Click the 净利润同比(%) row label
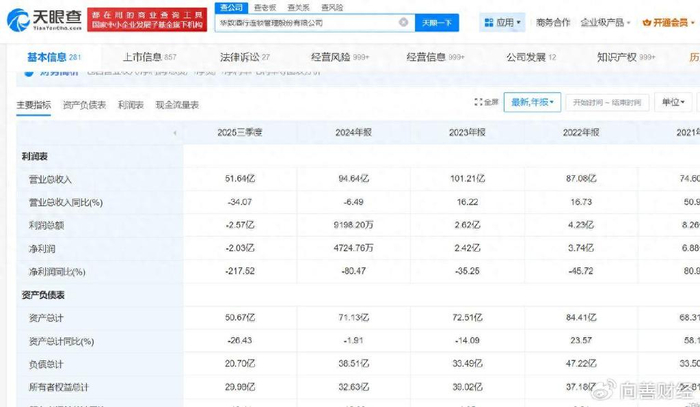 tap(57, 272)
